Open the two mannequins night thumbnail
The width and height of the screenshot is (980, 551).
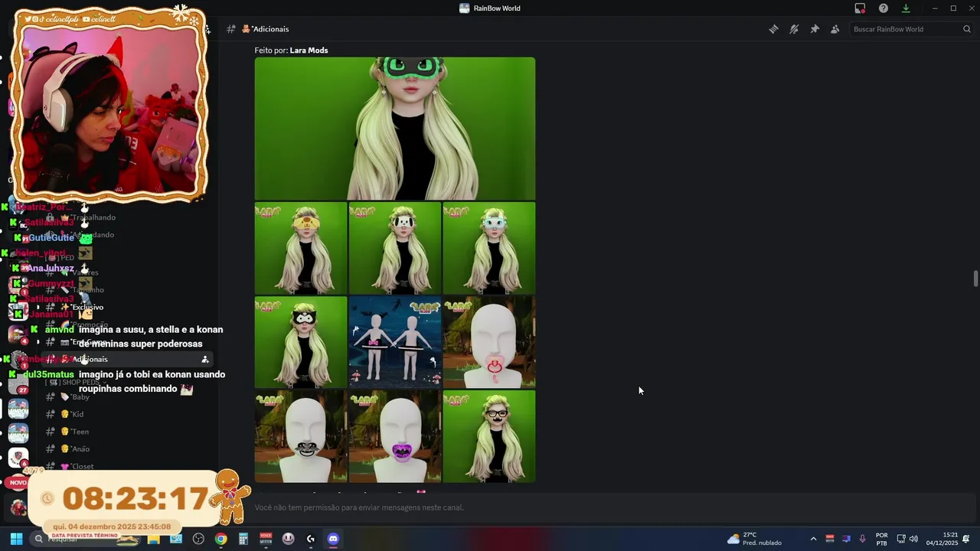pos(395,342)
